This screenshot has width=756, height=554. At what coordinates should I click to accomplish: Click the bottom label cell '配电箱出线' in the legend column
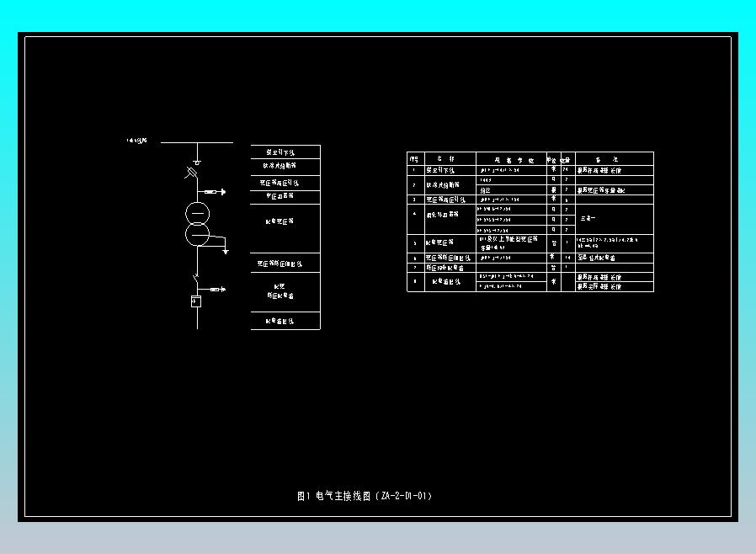tap(285, 321)
